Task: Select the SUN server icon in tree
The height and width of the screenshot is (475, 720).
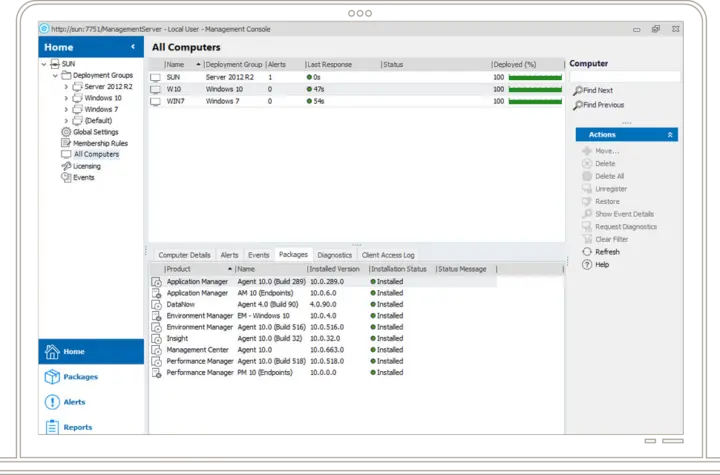Action: coord(55,64)
